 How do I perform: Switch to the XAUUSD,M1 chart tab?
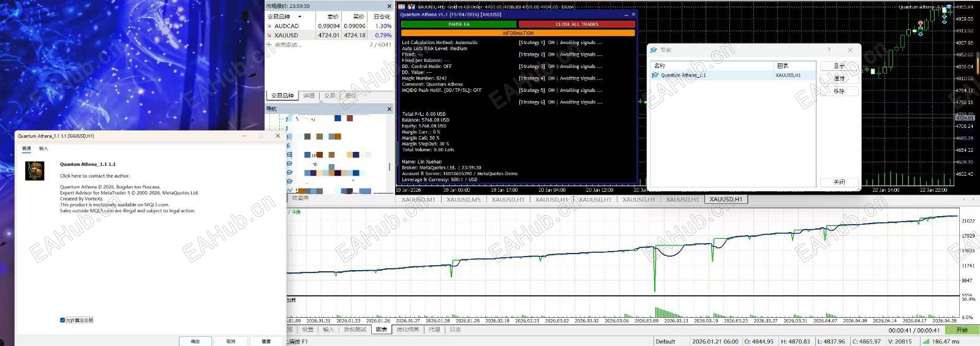point(418,200)
